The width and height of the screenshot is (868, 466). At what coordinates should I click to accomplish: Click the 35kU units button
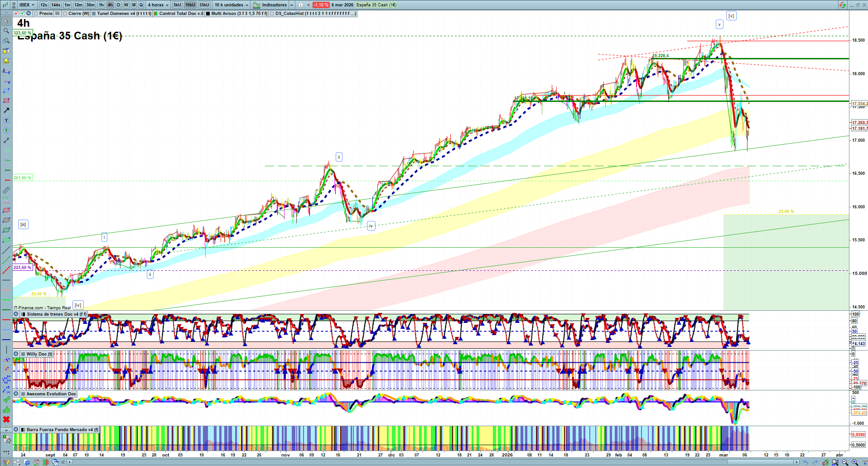click(x=204, y=5)
